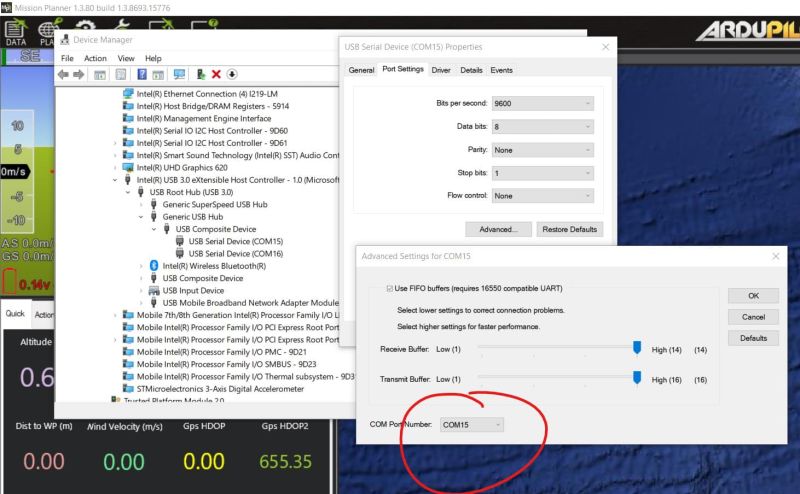Viewport: 800px width, 494px height.
Task: Switch to Details tab in Properties
Action: click(471, 70)
